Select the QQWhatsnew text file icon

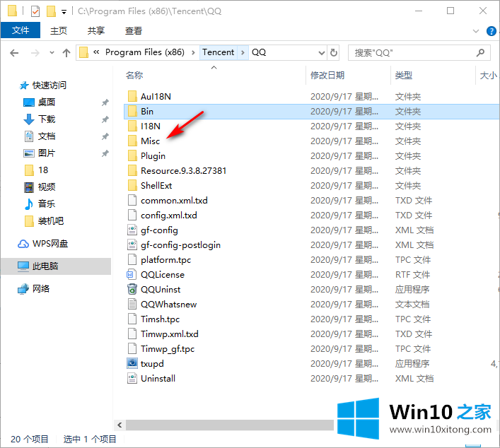(132, 305)
